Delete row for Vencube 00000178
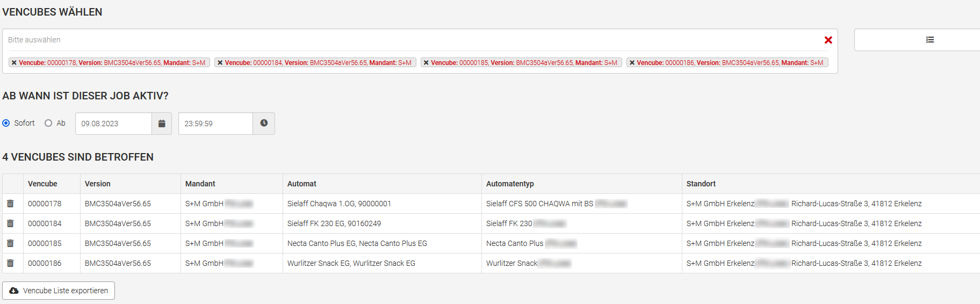The image size is (980, 304). point(10,204)
